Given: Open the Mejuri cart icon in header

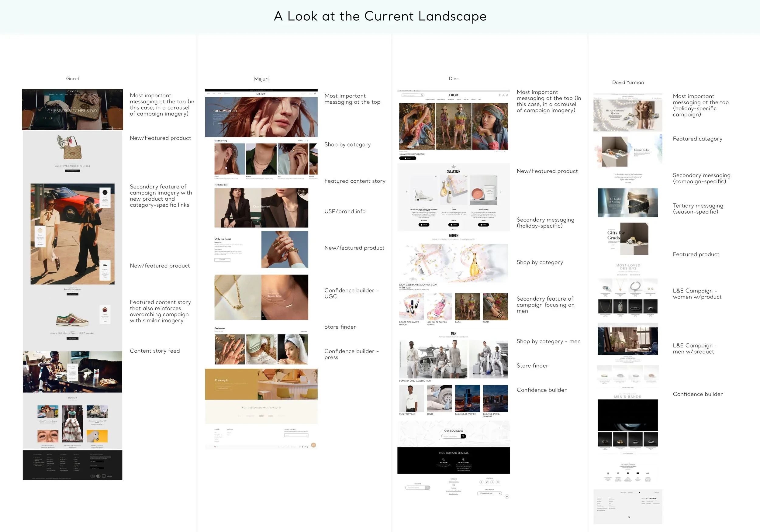Looking at the screenshot, I should [315, 94].
